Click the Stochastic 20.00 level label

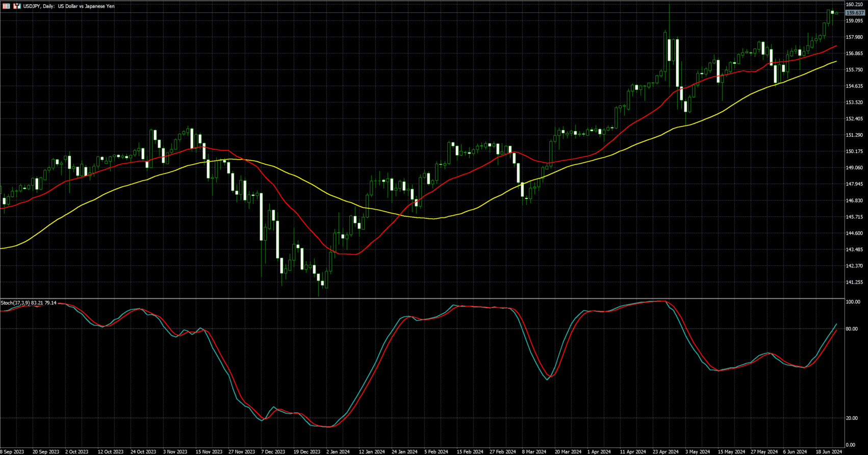coord(852,418)
